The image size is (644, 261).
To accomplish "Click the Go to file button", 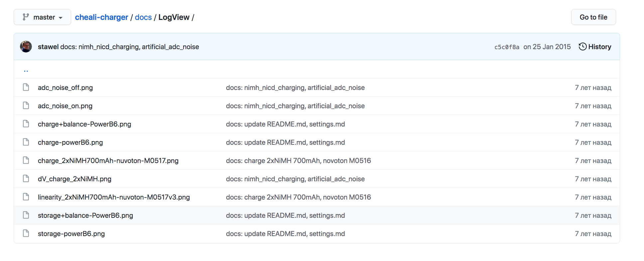I will [593, 17].
